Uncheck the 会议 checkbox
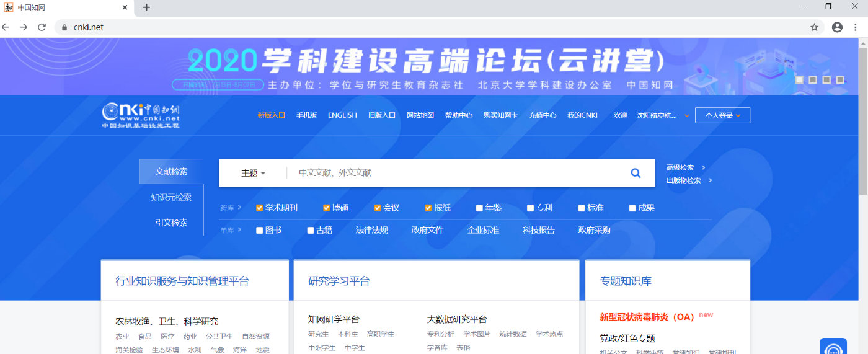Viewport: 868px width, 354px height. (x=378, y=208)
